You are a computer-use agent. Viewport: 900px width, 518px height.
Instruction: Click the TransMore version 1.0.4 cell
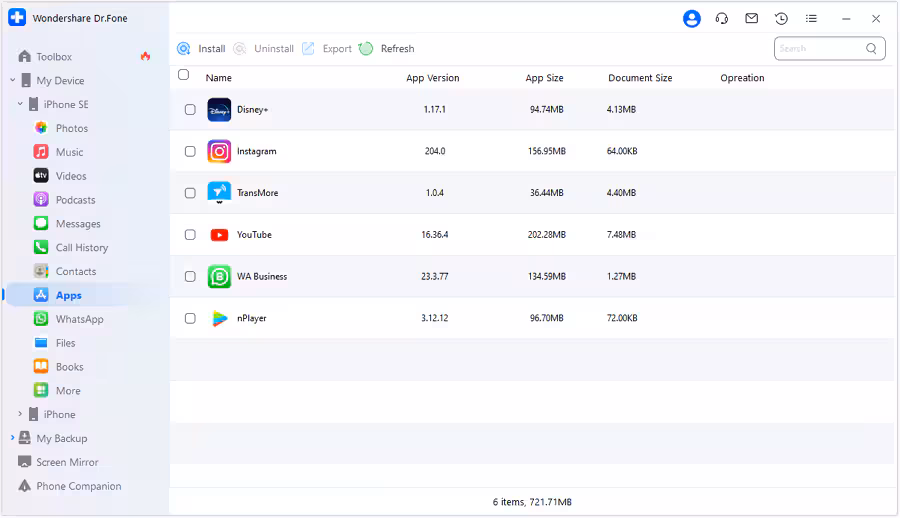pos(435,193)
